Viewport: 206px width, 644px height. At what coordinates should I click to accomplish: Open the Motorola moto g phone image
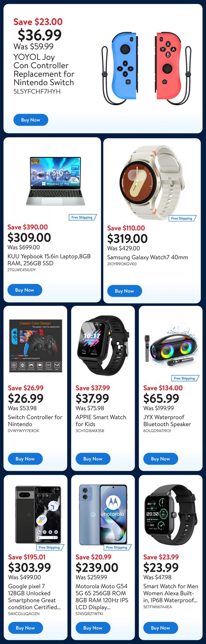coord(103,515)
